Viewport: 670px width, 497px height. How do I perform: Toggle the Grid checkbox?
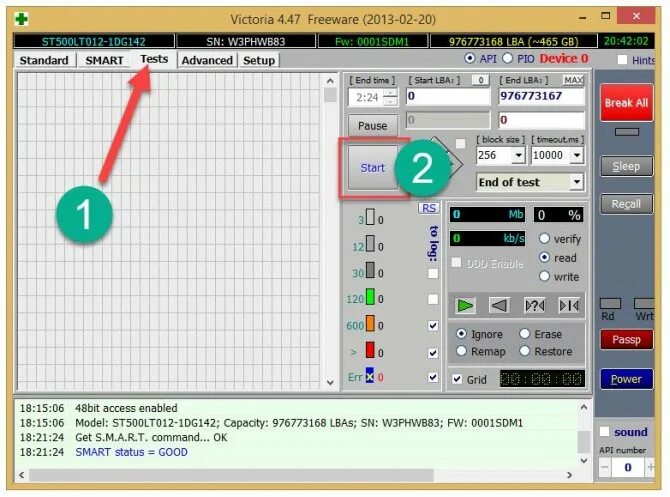(457, 379)
